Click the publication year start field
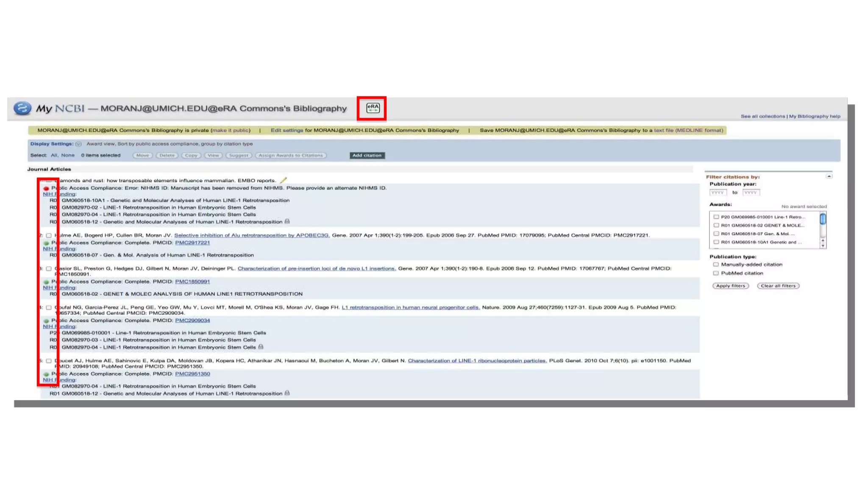868x488 pixels. click(718, 192)
